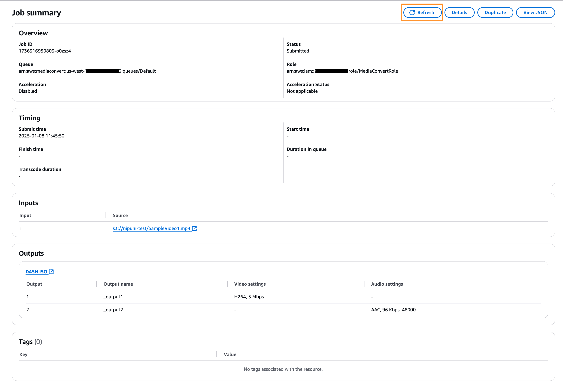The height and width of the screenshot is (392, 563).
Task: Click the View JSON button
Action: click(x=535, y=13)
